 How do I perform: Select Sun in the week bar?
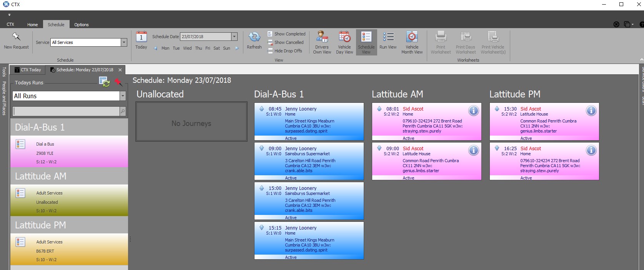pos(226,48)
